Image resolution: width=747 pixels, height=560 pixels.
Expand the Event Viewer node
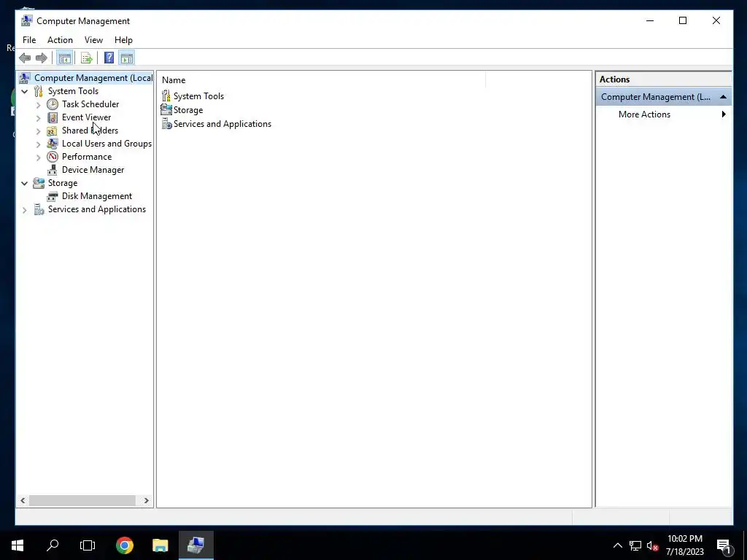(x=39, y=117)
